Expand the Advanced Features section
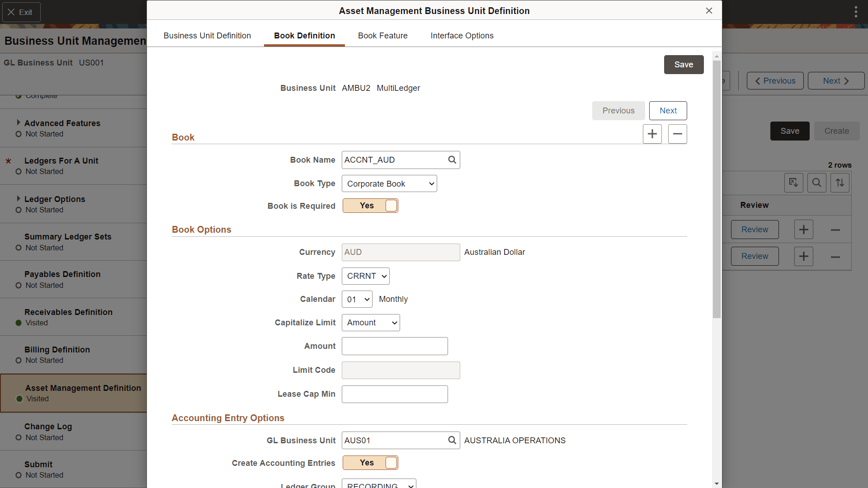 pyautogui.click(x=19, y=122)
